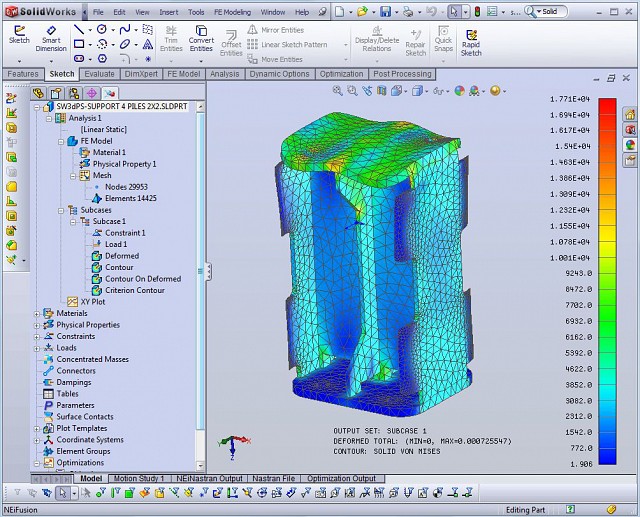
Task: Open the FeatureManager design tree tab
Action: coord(38,93)
